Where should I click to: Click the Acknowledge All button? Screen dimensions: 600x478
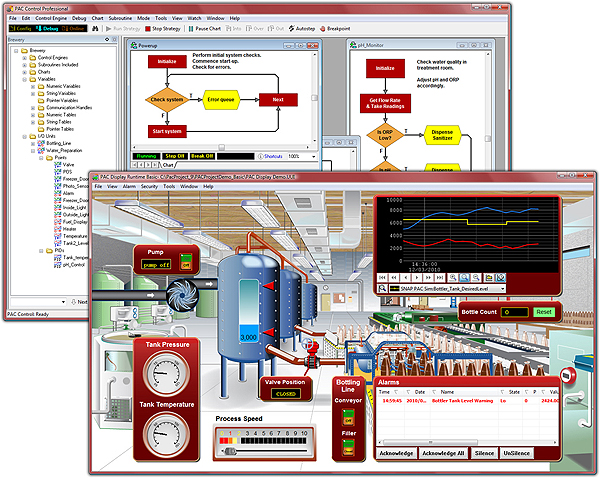(x=443, y=453)
